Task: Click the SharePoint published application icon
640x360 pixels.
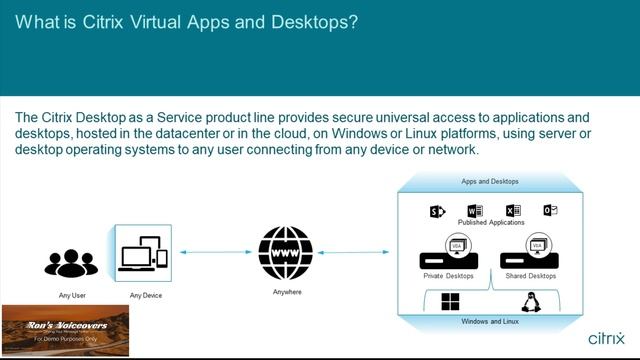Action: coord(438,211)
